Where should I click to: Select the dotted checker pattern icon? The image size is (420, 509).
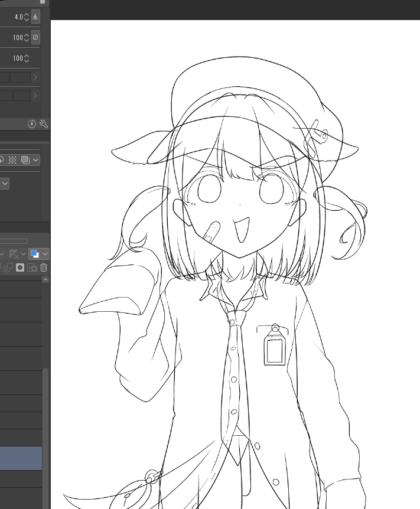pos(12,159)
